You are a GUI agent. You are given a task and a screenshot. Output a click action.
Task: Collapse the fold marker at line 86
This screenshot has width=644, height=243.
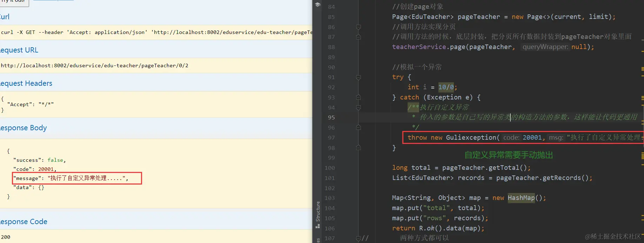click(x=358, y=27)
